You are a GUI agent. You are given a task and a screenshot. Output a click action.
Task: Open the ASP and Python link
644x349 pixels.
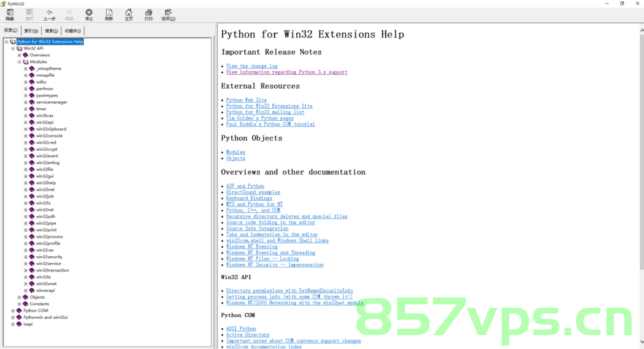click(245, 186)
